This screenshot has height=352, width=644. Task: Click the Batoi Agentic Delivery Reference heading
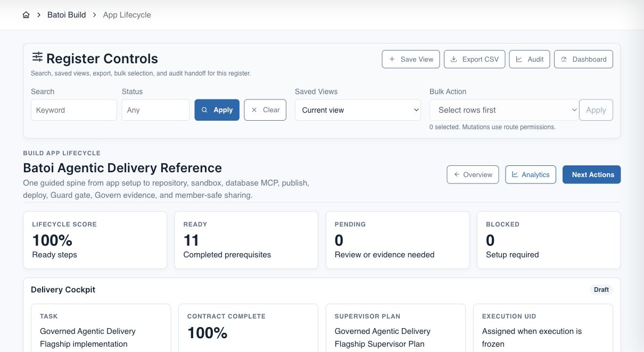122,168
